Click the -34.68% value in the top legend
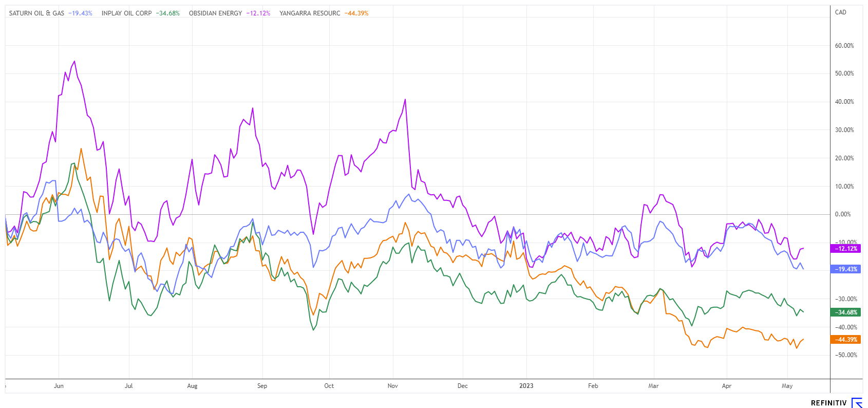This screenshot has height=408, width=868. click(x=168, y=13)
